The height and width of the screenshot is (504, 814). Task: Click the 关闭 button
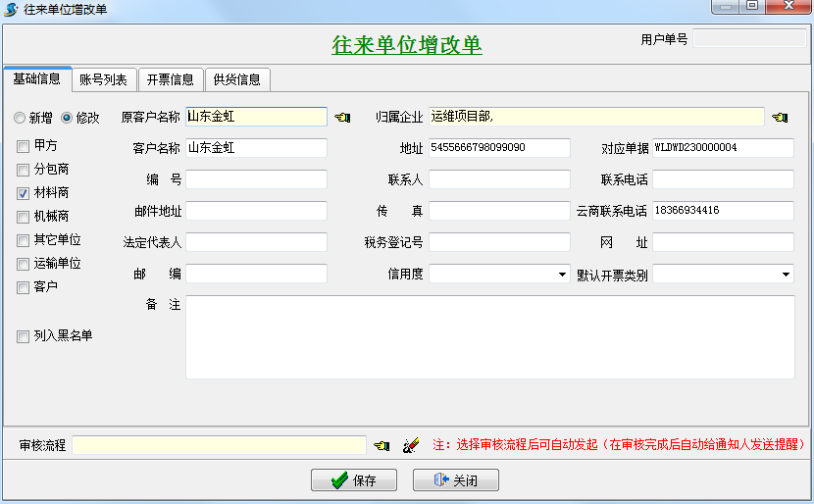pyautogui.click(x=455, y=480)
